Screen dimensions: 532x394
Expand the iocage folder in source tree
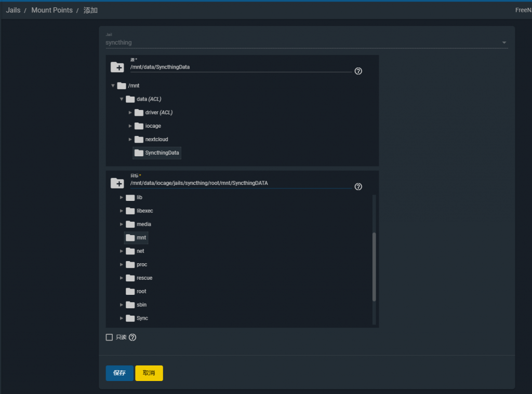(x=130, y=126)
